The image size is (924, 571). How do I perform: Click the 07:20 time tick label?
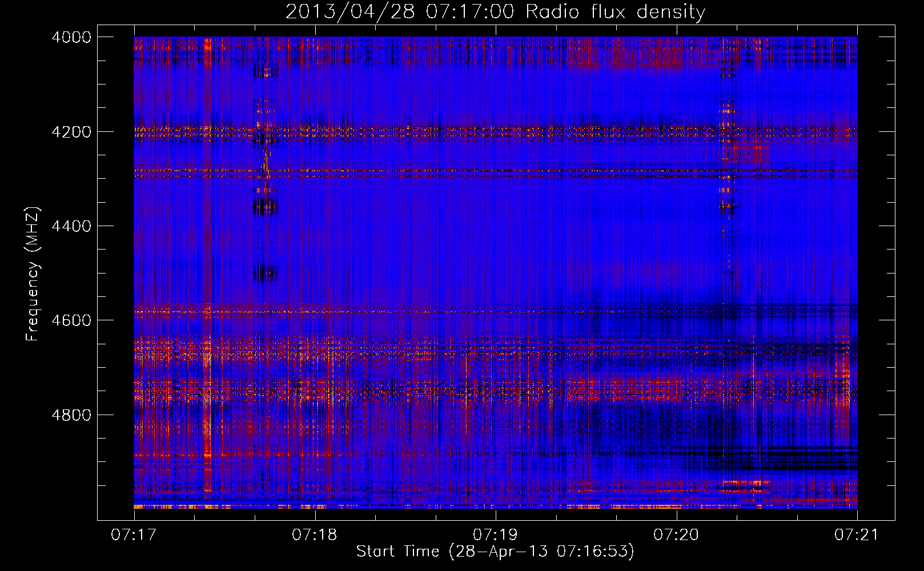click(676, 535)
